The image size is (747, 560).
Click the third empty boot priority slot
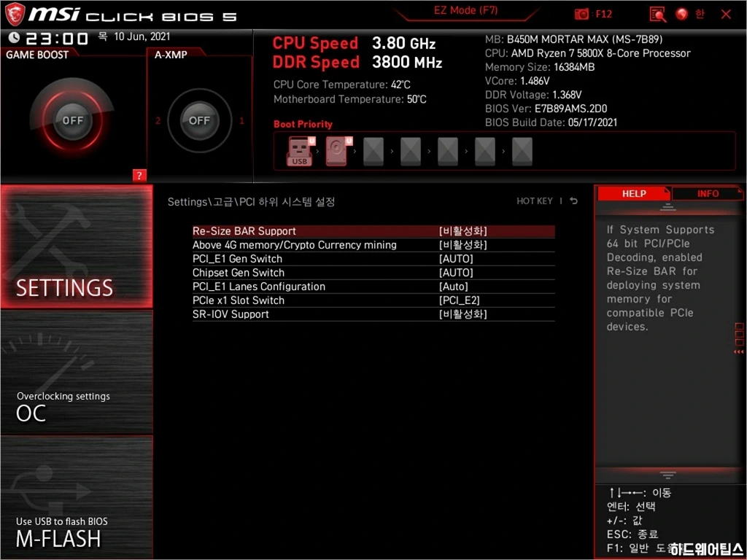pos(373,152)
